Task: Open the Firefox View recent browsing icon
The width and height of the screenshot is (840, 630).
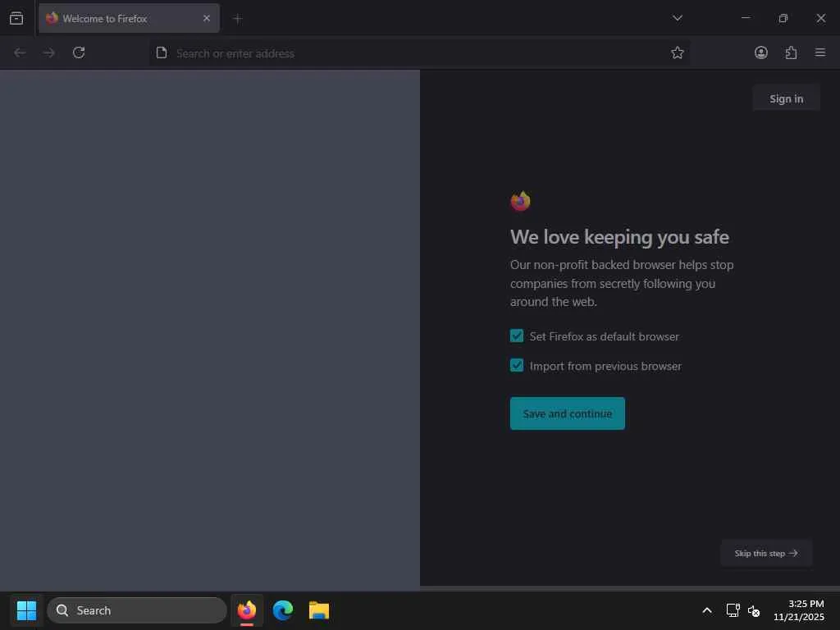Action: [16, 18]
